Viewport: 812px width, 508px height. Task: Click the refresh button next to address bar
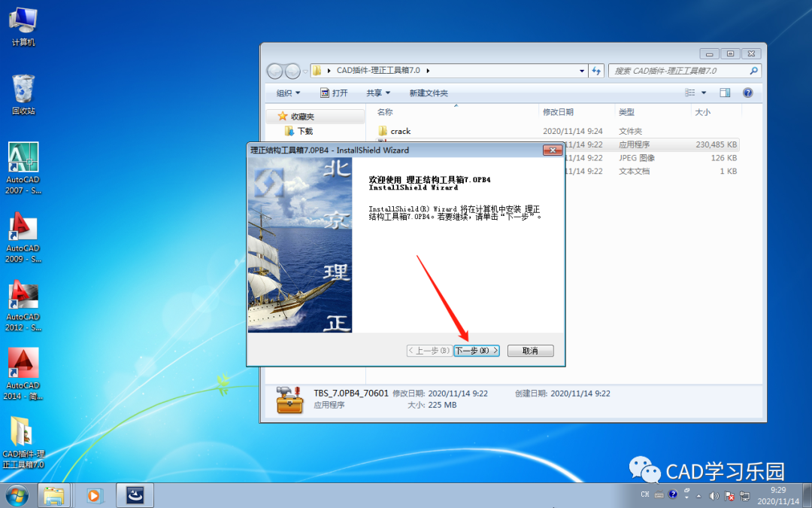click(x=596, y=71)
